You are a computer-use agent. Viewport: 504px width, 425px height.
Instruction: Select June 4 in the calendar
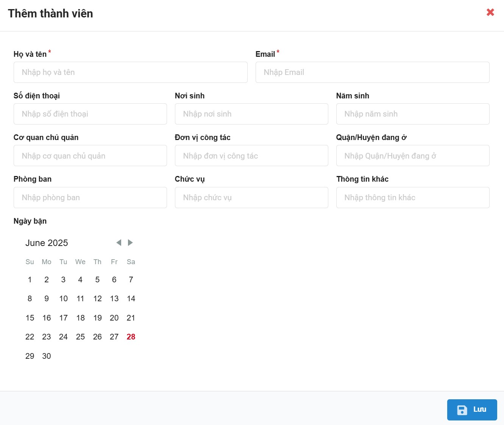pyautogui.click(x=80, y=280)
